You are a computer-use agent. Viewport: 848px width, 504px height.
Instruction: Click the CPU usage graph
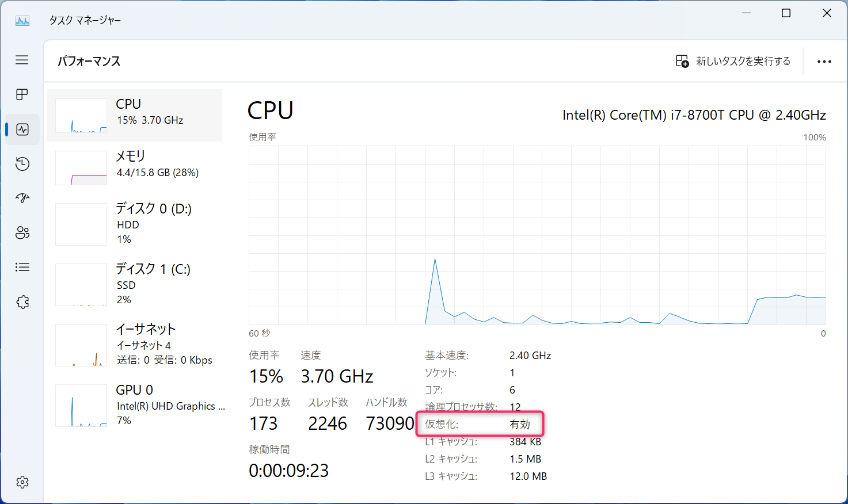(537, 235)
